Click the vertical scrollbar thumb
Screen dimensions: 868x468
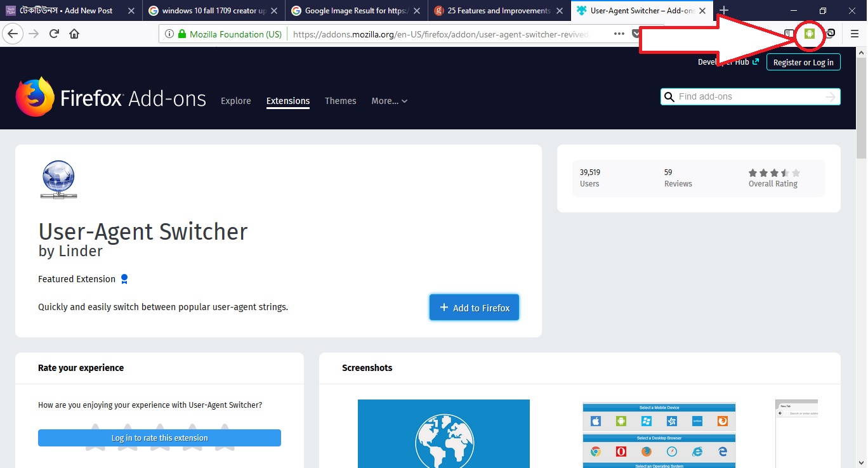(861, 108)
